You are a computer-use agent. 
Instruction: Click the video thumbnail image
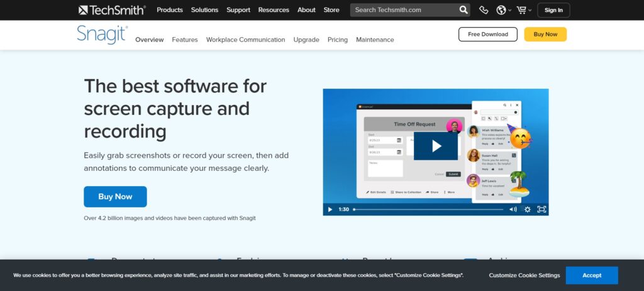coord(436,152)
